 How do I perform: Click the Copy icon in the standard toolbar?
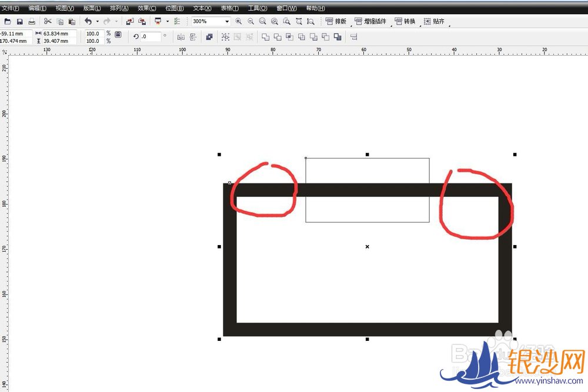coord(61,21)
